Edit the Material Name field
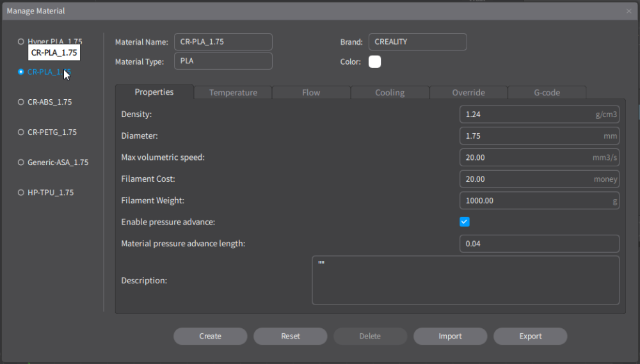640x364 pixels. pos(223,42)
